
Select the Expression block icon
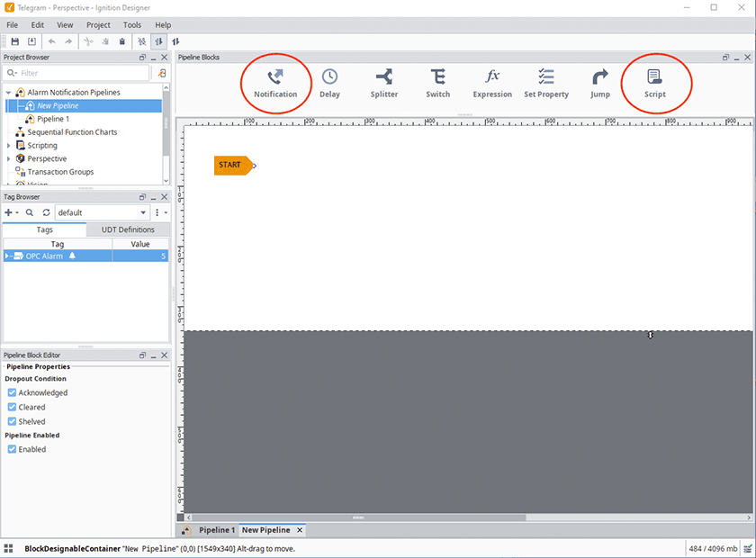tap(492, 84)
